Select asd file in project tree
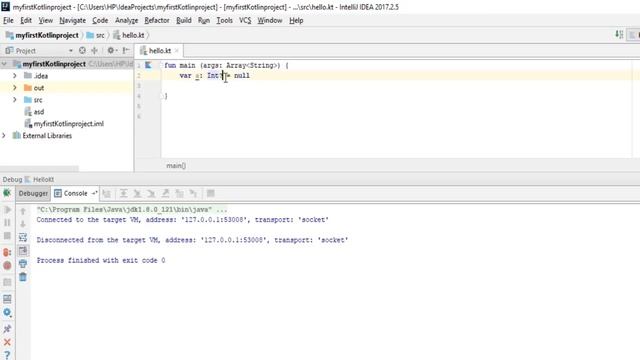Image resolution: width=640 pixels, height=360 pixels. click(39, 112)
